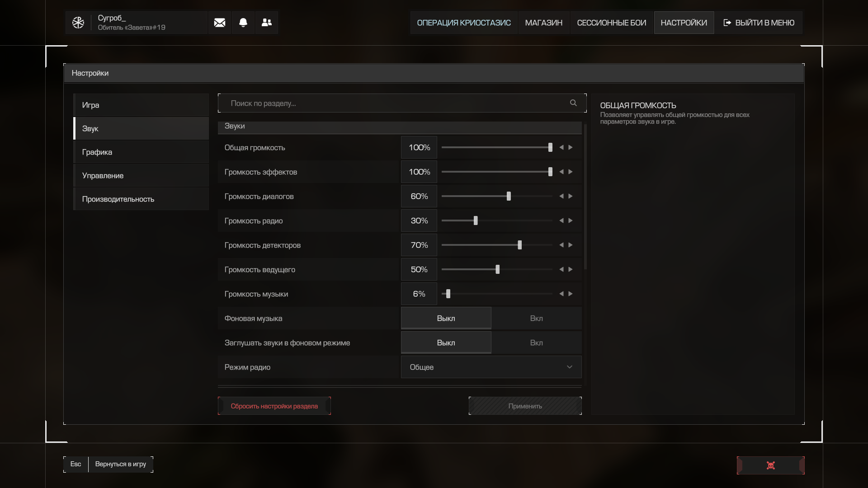This screenshot has height=488, width=868.
Task: Click the Громкость диалогов slider handle
Action: [x=509, y=196]
